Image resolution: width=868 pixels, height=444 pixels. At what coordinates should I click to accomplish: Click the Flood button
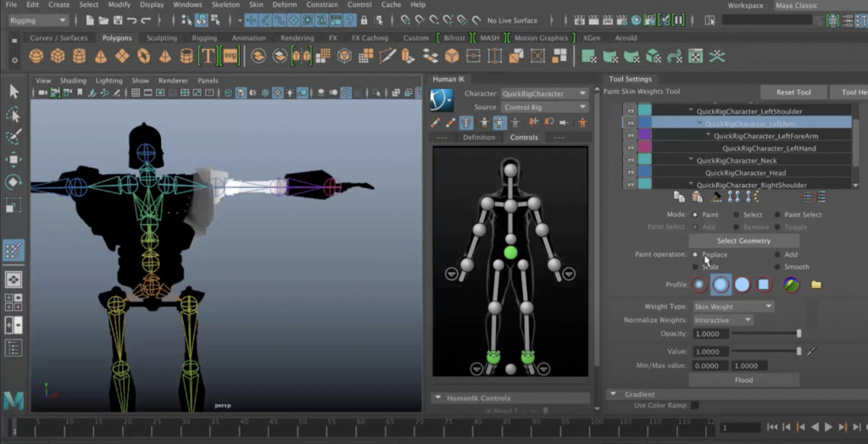(743, 380)
